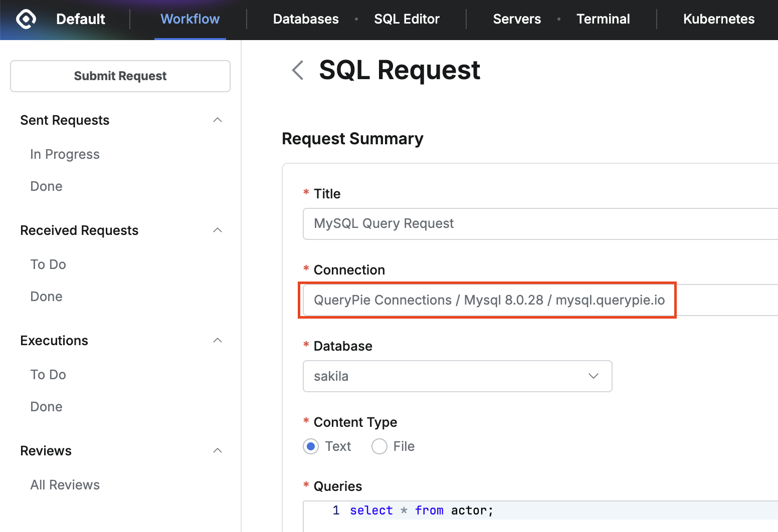Go back using the arrow beside SQL Request
This screenshot has height=532, width=778.
tap(298, 70)
